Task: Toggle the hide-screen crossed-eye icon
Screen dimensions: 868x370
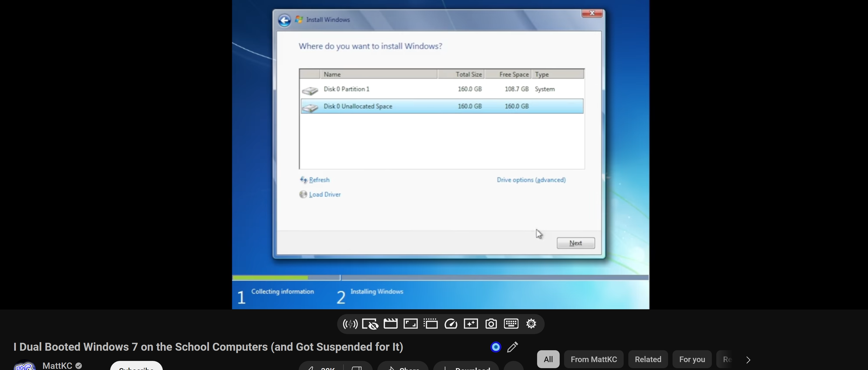Action: coord(370,324)
